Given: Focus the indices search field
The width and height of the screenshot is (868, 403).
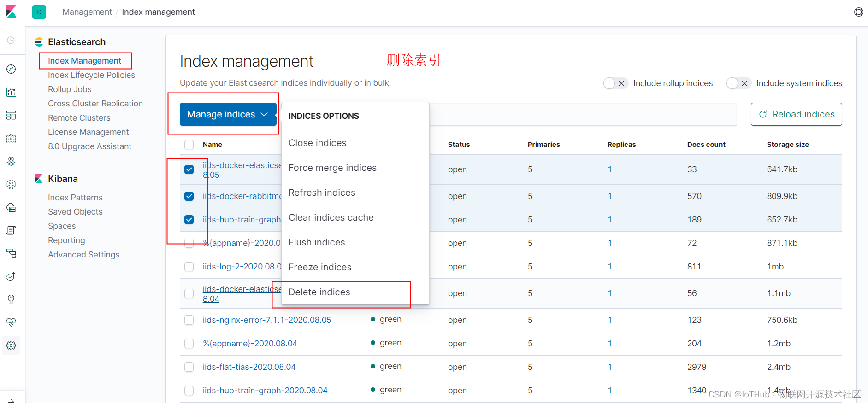Looking at the screenshot, I should (x=583, y=114).
